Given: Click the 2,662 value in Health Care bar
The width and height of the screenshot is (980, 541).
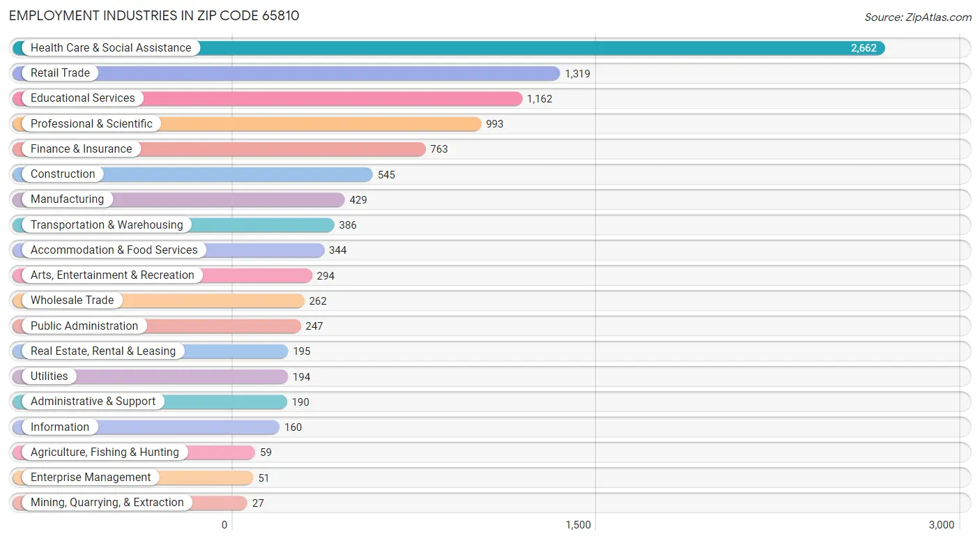Looking at the screenshot, I should coord(864,48).
